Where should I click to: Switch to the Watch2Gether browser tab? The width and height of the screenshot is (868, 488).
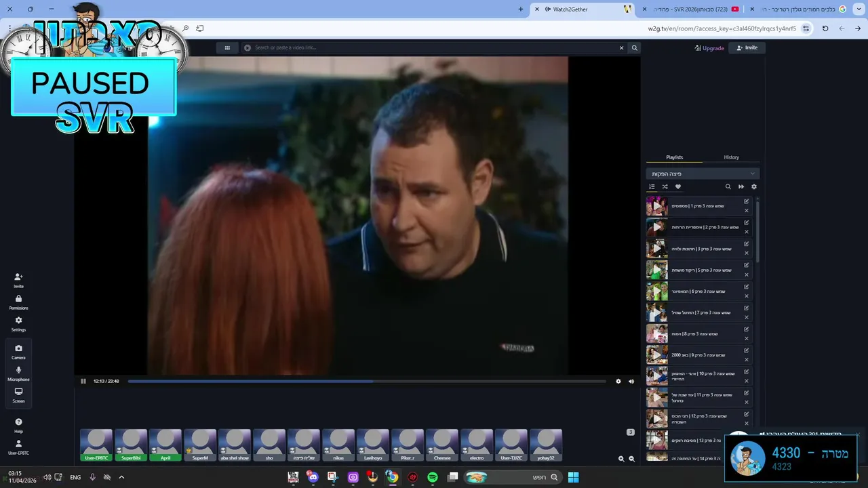click(x=583, y=9)
